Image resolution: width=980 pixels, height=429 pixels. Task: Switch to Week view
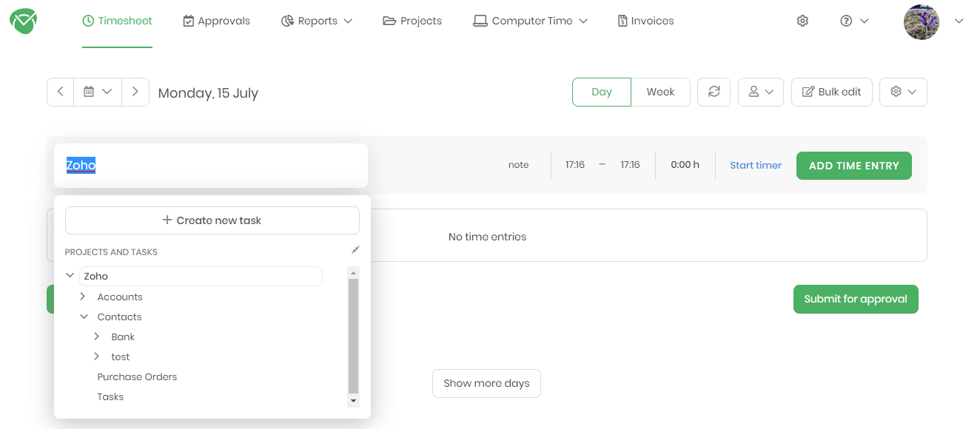pyautogui.click(x=661, y=92)
